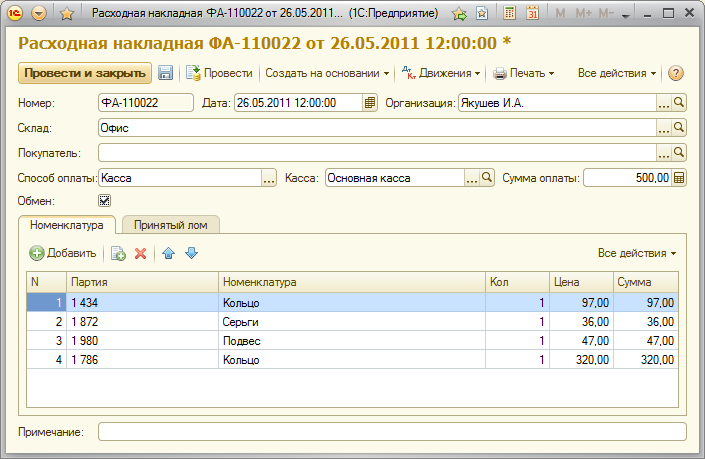Click the Цена column header
Image resolution: width=705 pixels, height=459 pixels.
point(581,282)
